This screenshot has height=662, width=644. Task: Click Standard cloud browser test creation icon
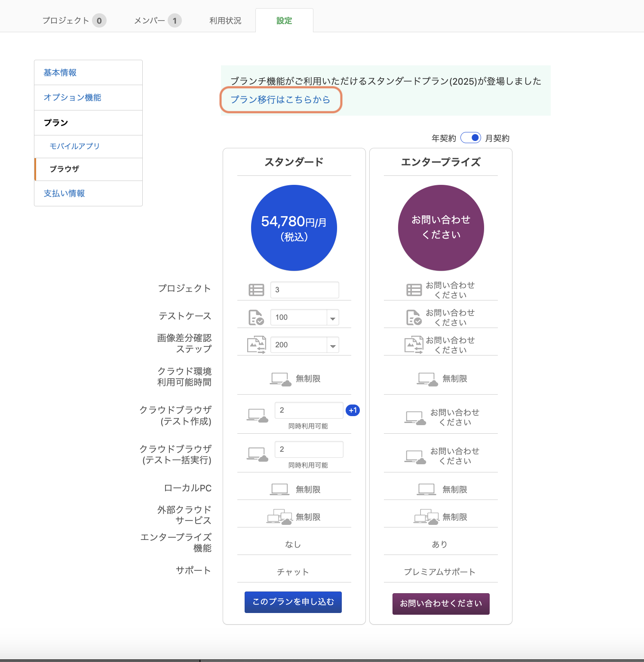[258, 416]
